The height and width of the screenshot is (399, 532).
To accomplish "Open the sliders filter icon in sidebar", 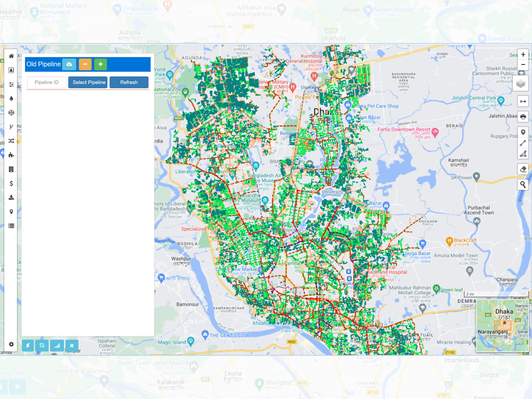I will pyautogui.click(x=11, y=85).
